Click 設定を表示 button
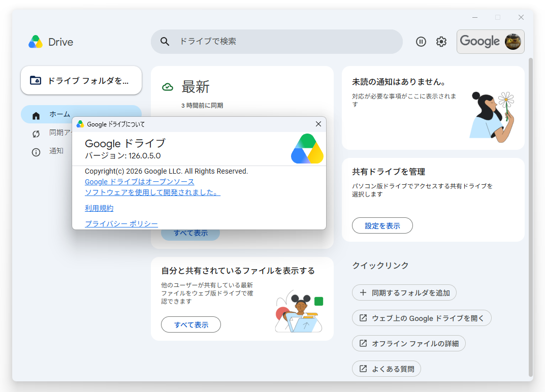The height and width of the screenshot is (392, 545). click(x=382, y=225)
